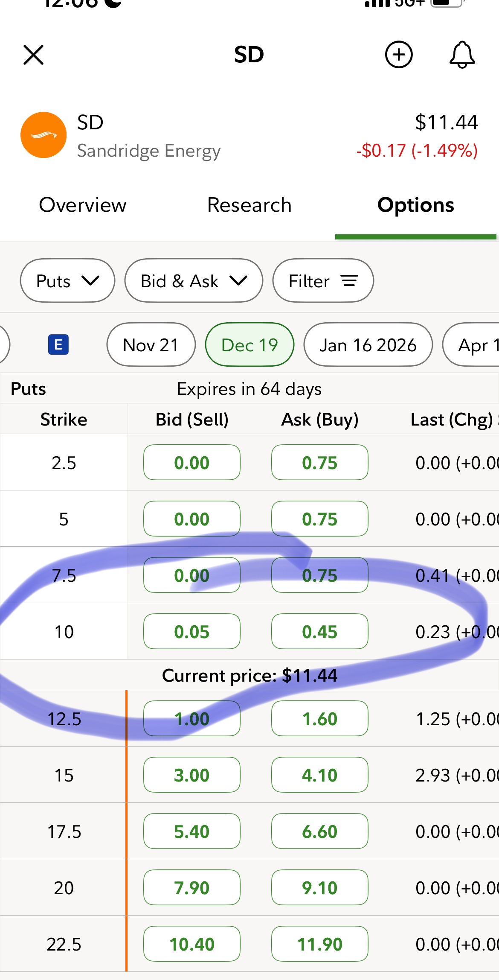Screen dimensions: 499x980
Task: Tap the 1.60 ask for strike 12.5
Action: [320, 718]
